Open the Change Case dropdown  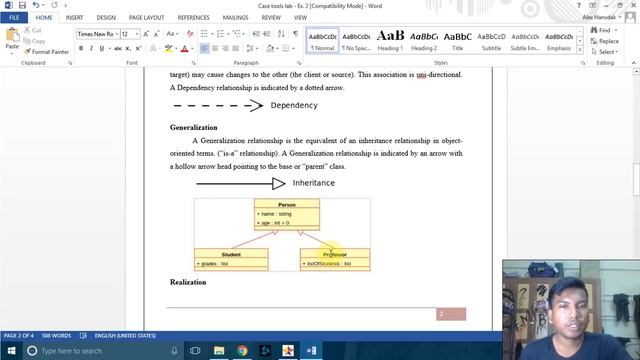pos(172,34)
